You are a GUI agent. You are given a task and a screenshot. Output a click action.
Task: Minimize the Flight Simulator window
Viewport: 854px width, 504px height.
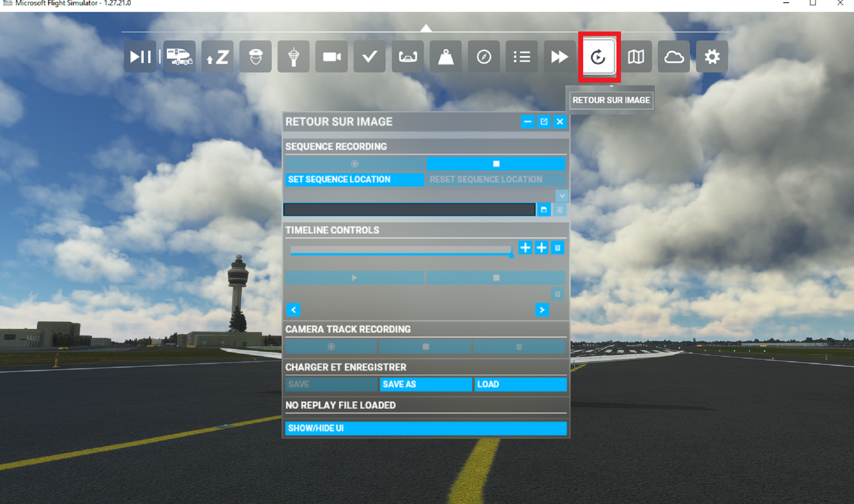click(786, 4)
